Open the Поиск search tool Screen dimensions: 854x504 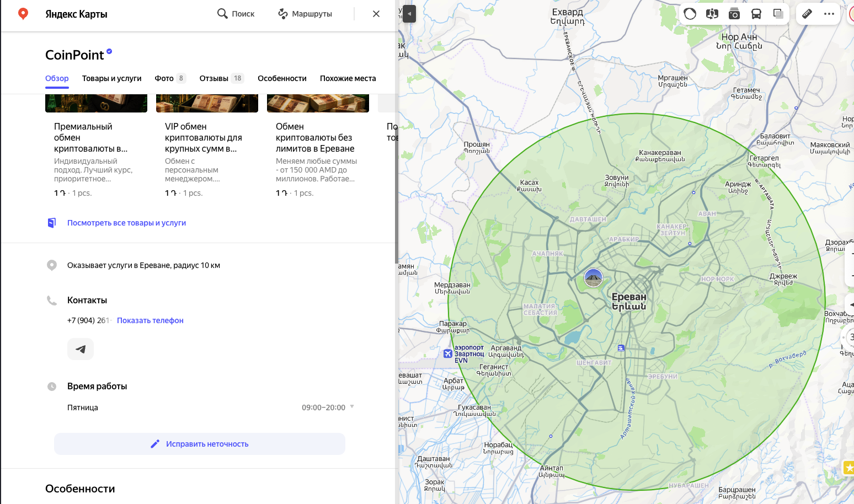(x=236, y=14)
